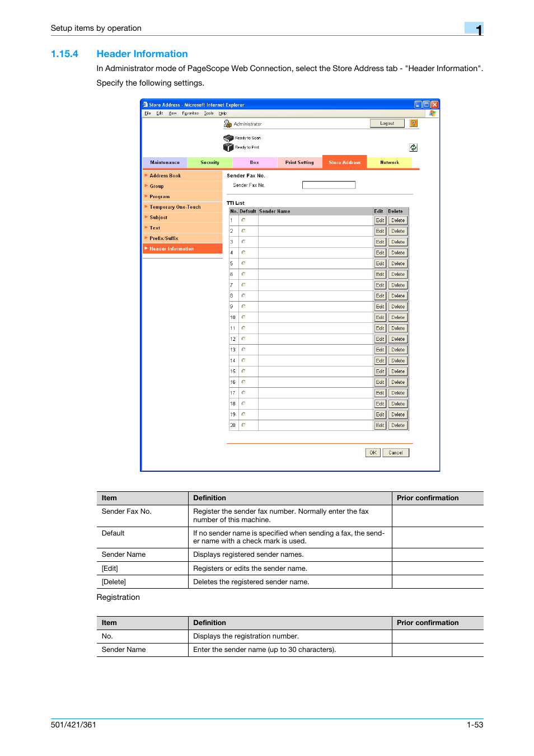Image resolution: width=534 pixels, height=756 pixels.
Task: Click the Windows logo in the browser toolbar
Action: (432, 113)
